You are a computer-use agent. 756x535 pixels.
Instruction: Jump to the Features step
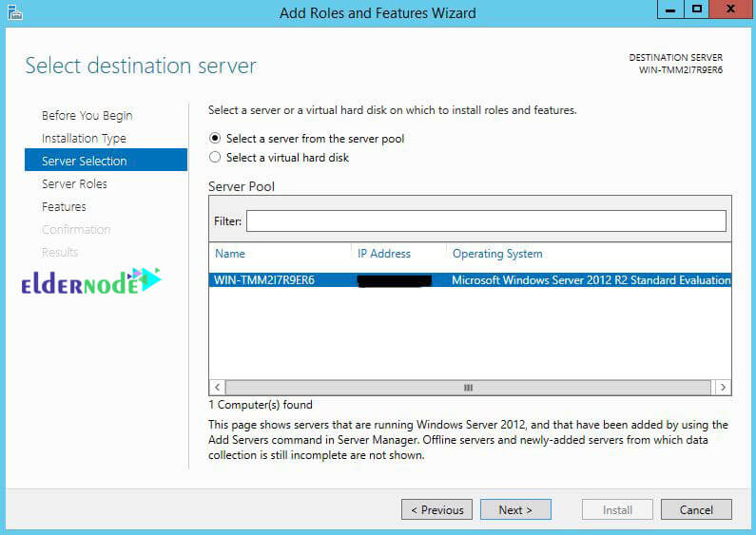click(64, 207)
